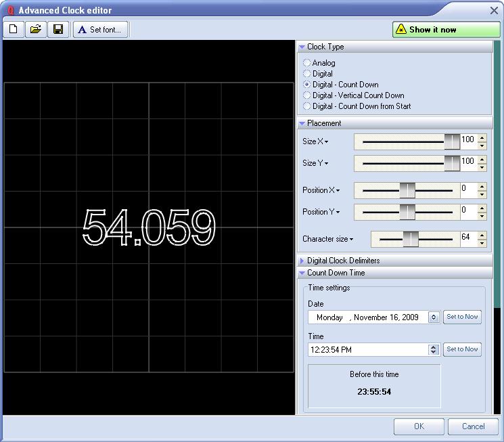Collapse the Placement section header
The width and height of the screenshot is (504, 442).
[x=324, y=123]
